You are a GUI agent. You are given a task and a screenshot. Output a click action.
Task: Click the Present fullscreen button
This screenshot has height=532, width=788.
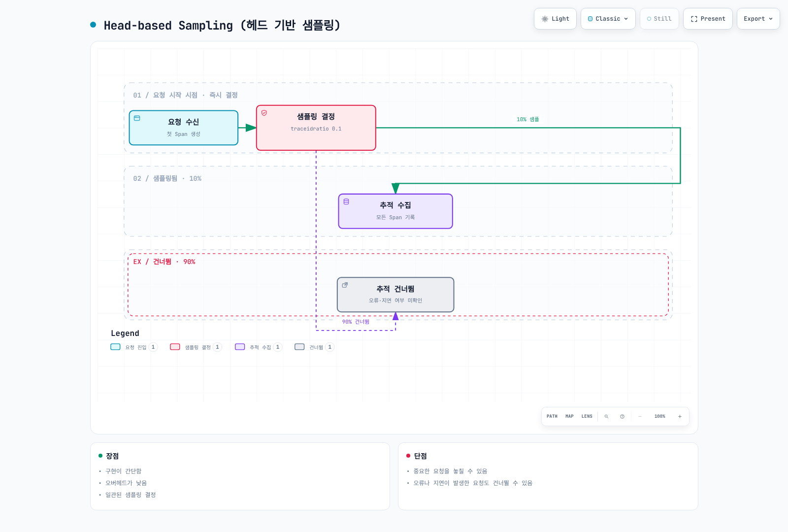tap(708, 19)
